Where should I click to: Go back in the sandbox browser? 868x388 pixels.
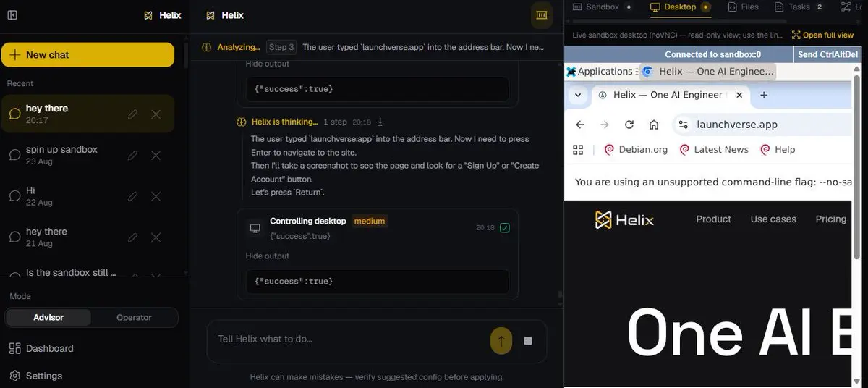(580, 125)
